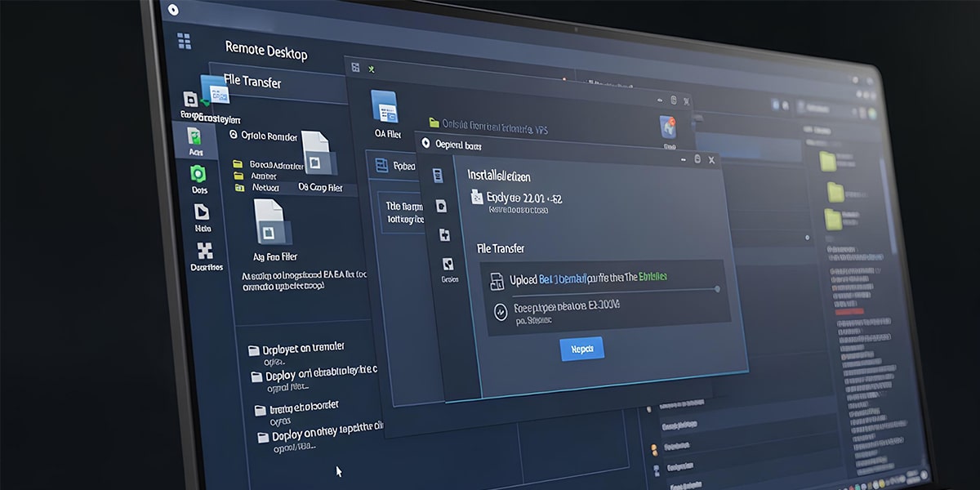
Task: Select the green 'Acm' sidebar icon
Action: coord(194,136)
